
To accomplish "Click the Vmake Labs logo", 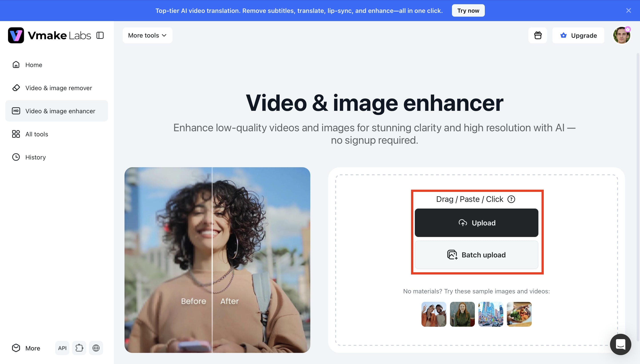I will tap(49, 35).
